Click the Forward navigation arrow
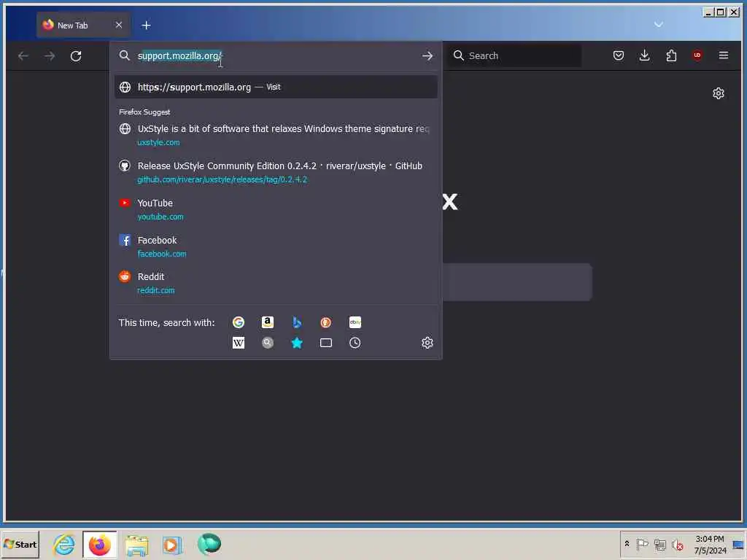This screenshot has height=560, width=747. pos(50,56)
